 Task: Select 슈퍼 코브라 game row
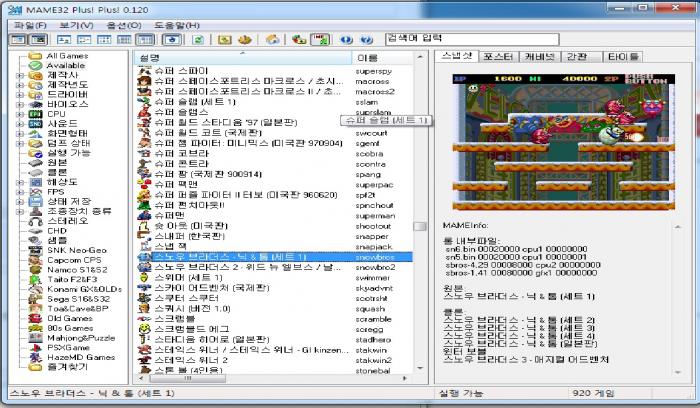click(x=274, y=154)
